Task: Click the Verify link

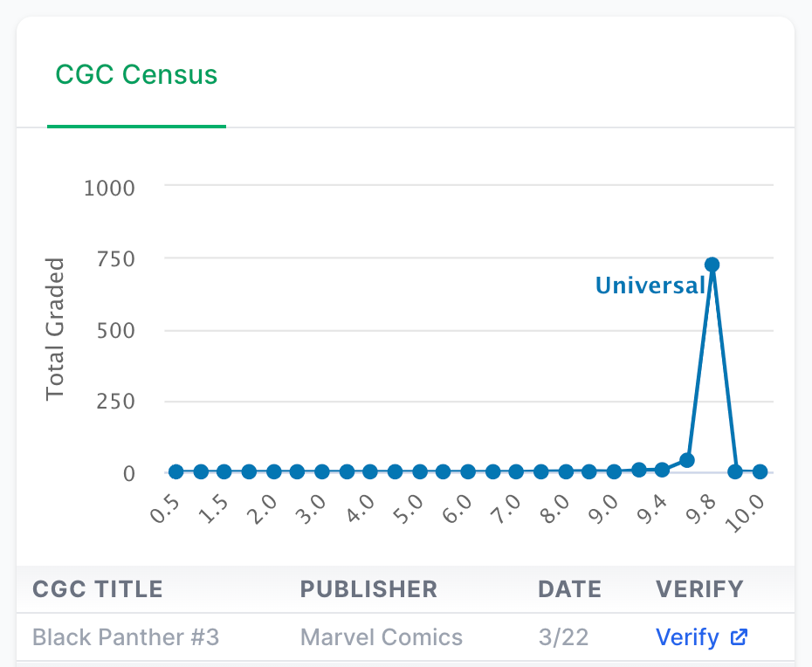Action: [687, 637]
